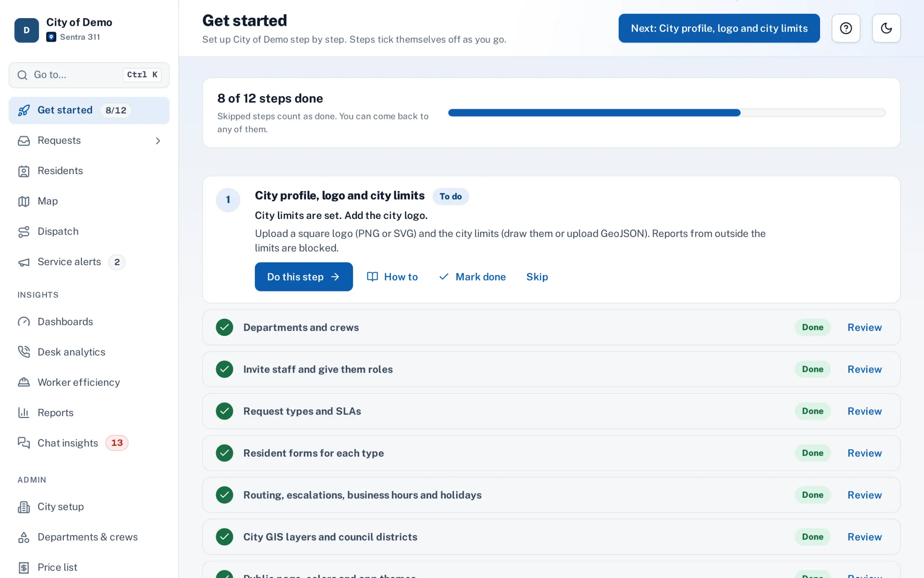The height and width of the screenshot is (578, 924).
Task: Click the Map sidebar icon
Action: pyautogui.click(x=24, y=201)
